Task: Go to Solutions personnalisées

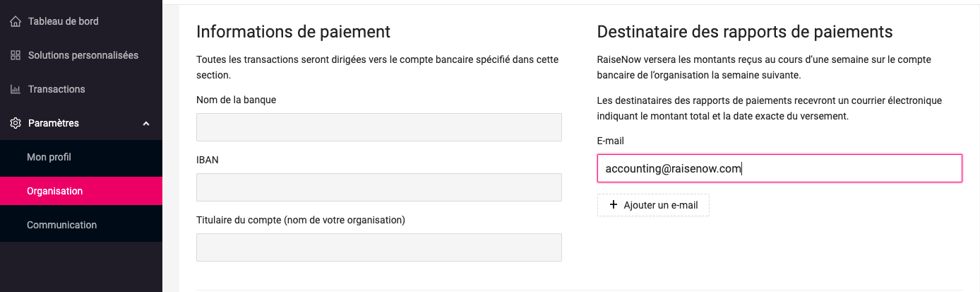Action: click(83, 55)
